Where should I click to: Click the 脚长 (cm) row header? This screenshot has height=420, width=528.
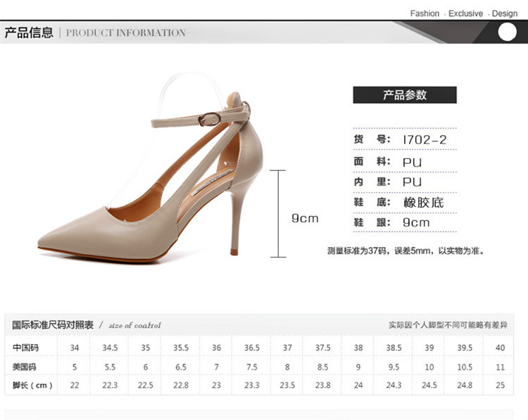[x=32, y=385]
